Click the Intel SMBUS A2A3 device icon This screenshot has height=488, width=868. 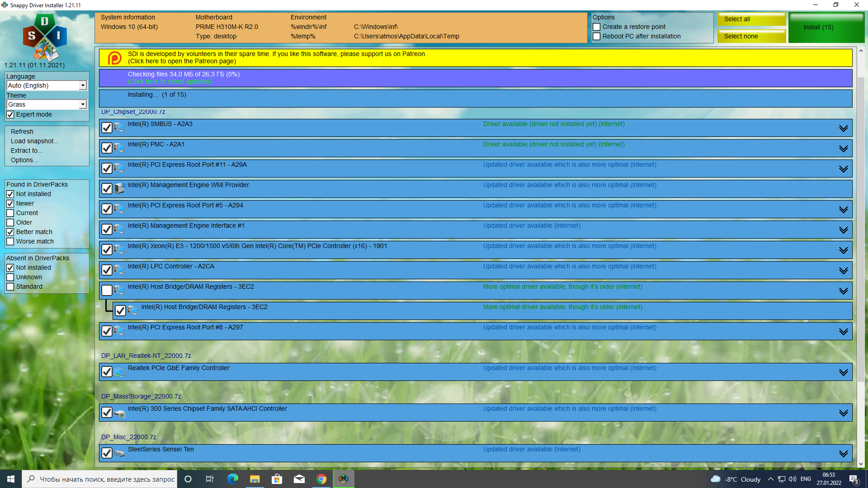coord(119,128)
